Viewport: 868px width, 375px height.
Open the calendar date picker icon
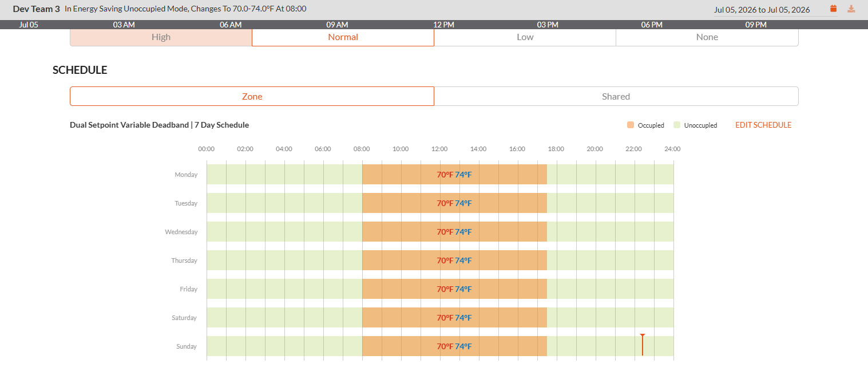[x=833, y=9]
